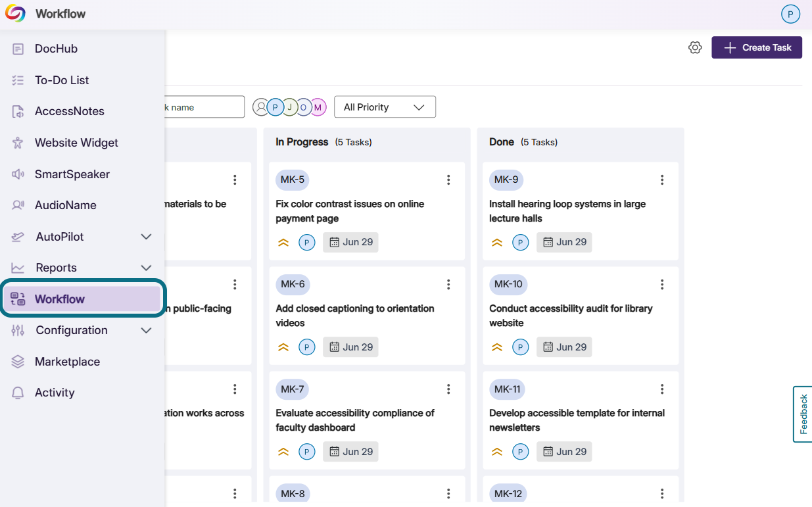The height and width of the screenshot is (507, 812).
Task: Open MK-8 task options menu
Action: pyautogui.click(x=448, y=494)
